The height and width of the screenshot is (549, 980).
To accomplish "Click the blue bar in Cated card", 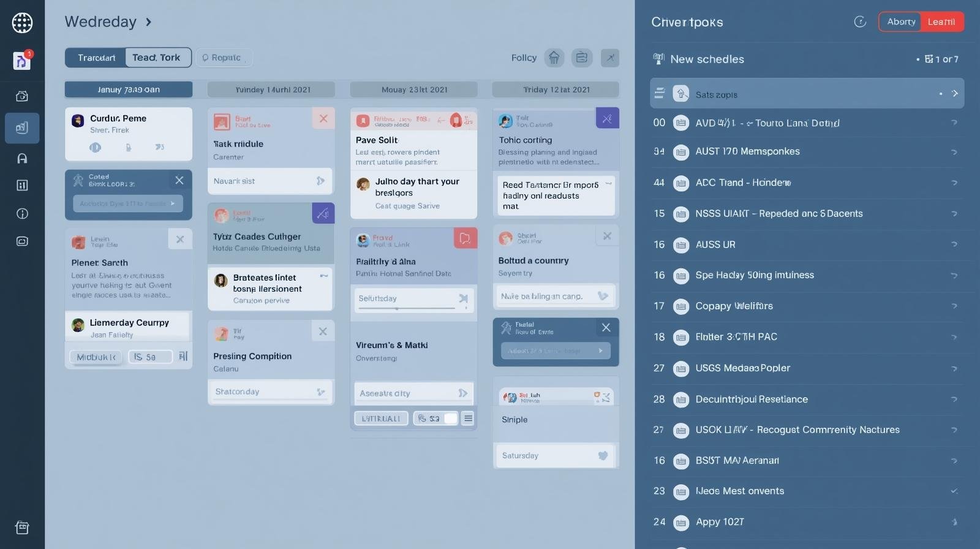I will 128,203.
